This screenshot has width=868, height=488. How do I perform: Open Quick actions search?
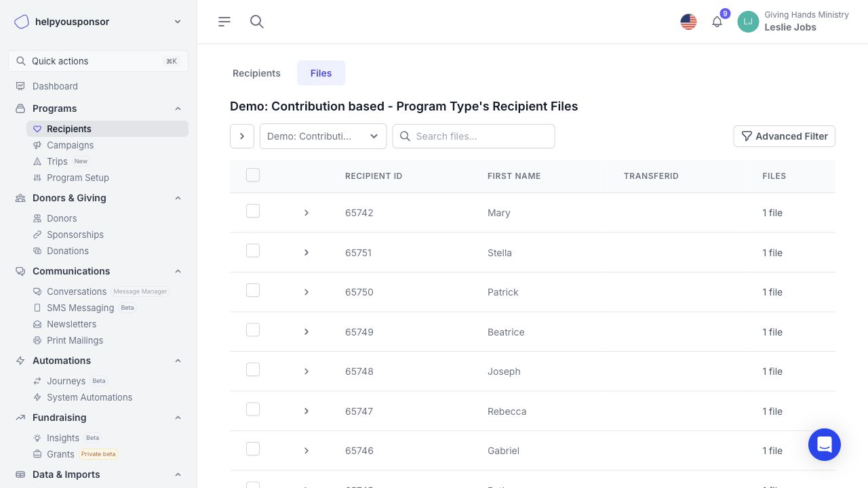point(98,61)
